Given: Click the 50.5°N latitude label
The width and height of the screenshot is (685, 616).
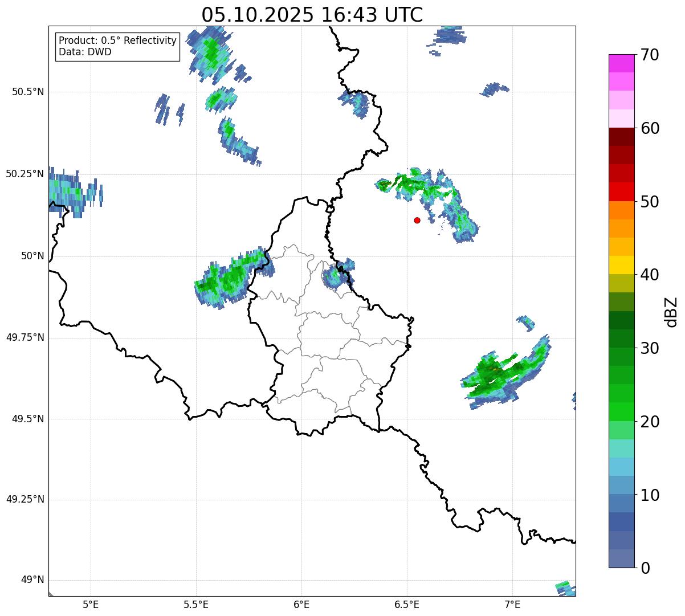Looking at the screenshot, I should (x=28, y=92).
